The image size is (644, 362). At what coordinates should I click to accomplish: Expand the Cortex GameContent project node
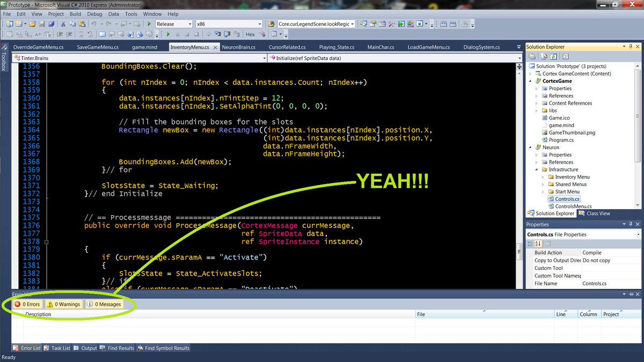[530, 74]
